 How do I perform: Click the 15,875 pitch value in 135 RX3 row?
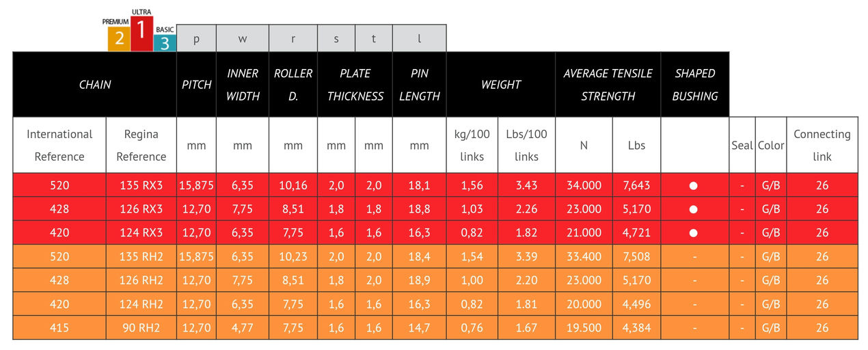click(x=197, y=185)
